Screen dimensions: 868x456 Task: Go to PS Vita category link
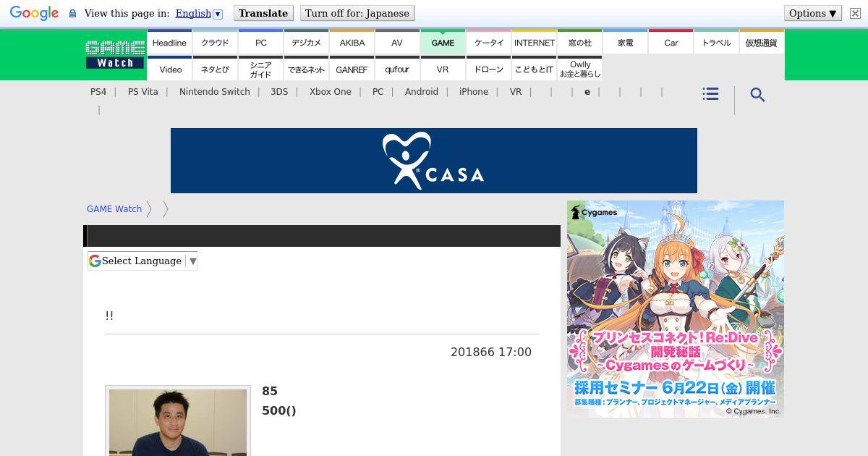pos(143,92)
